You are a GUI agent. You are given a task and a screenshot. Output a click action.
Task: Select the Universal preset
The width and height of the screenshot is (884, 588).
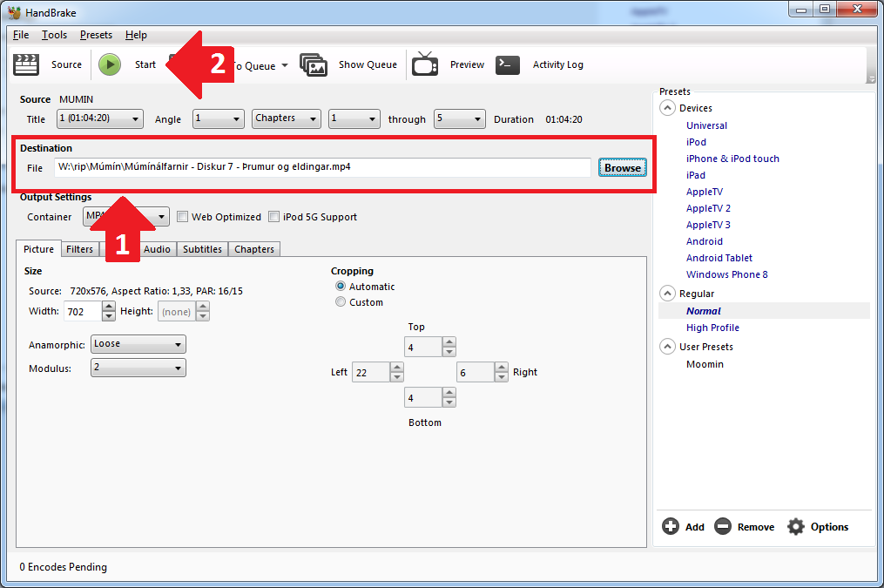[x=706, y=125]
